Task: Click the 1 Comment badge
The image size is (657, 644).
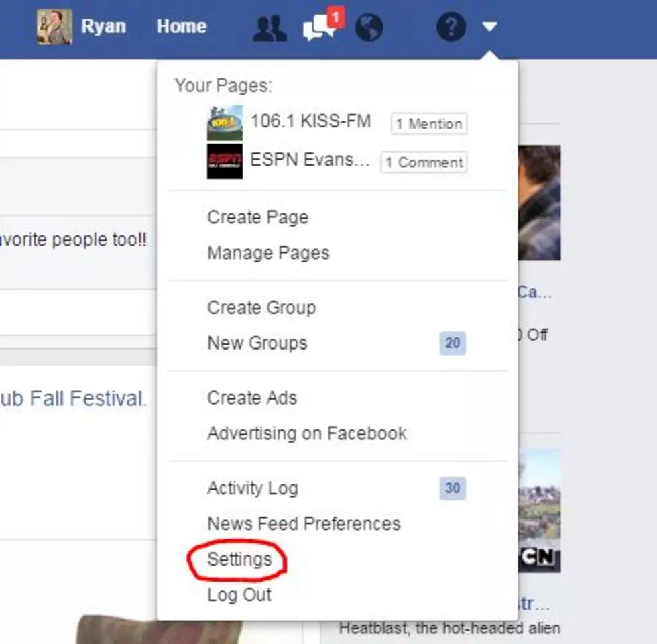Action: pos(424,162)
